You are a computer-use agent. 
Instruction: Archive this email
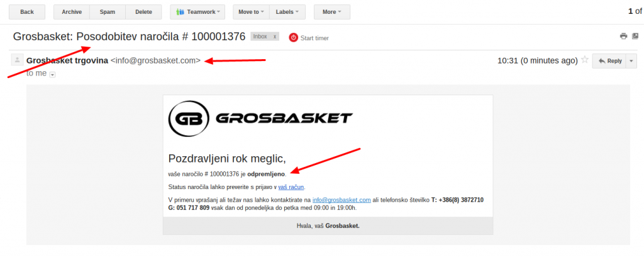(72, 12)
